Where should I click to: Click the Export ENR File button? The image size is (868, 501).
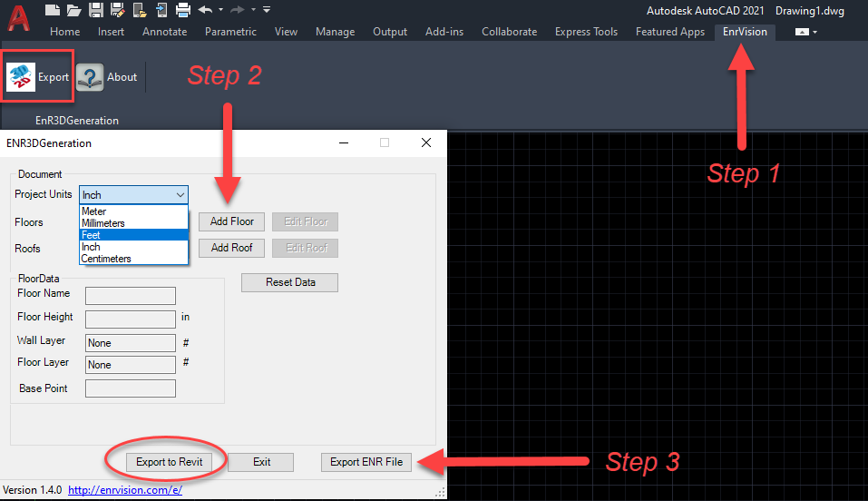[366, 462]
